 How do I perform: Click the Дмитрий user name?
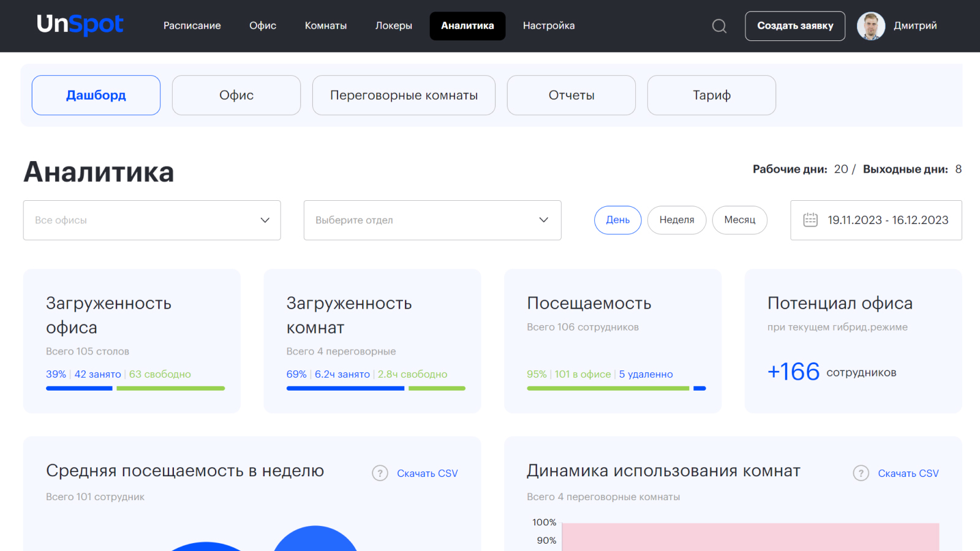click(x=915, y=26)
